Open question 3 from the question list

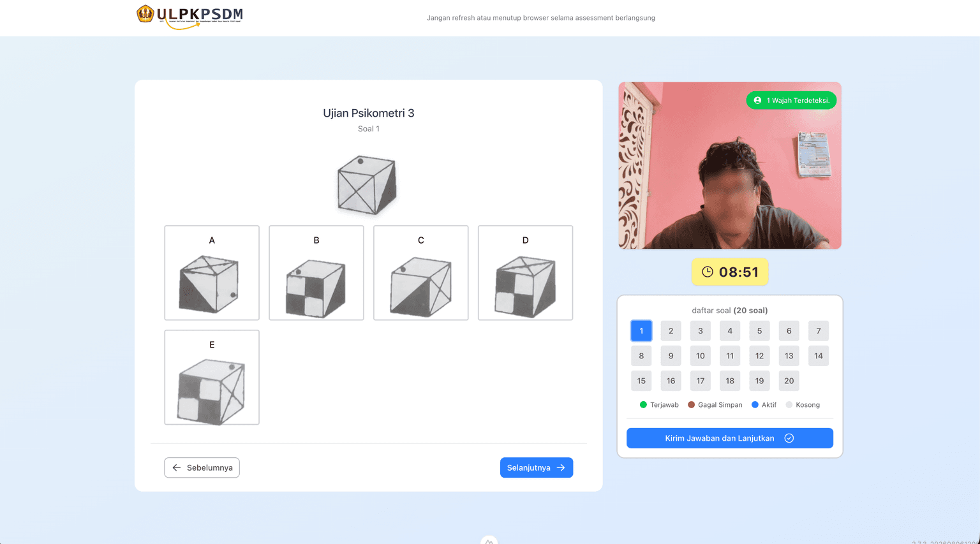[701, 331]
